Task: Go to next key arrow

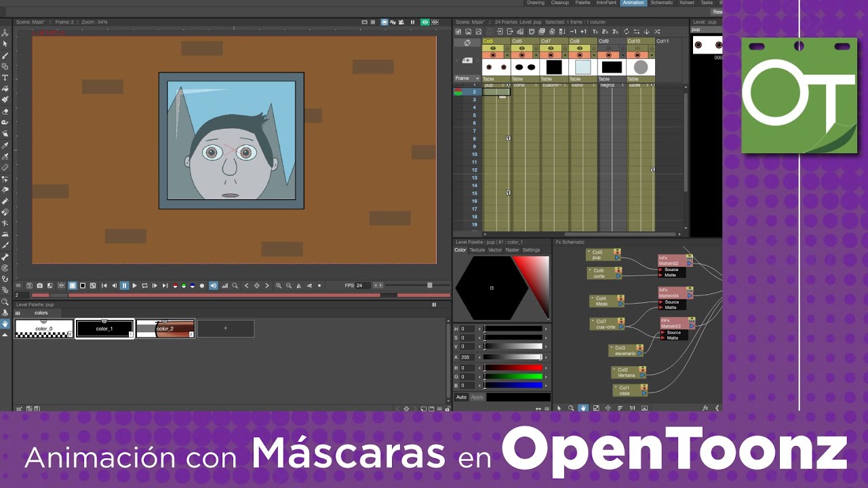Action: click(x=267, y=285)
